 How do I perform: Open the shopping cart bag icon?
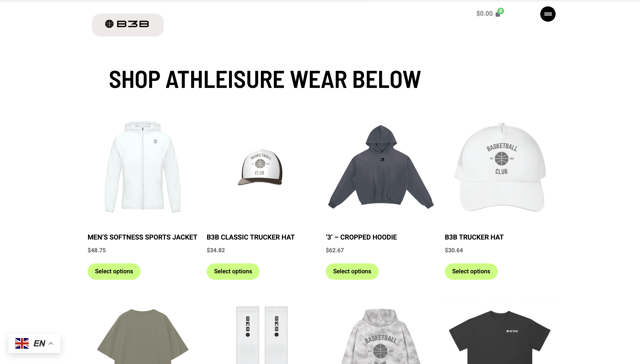click(x=498, y=14)
